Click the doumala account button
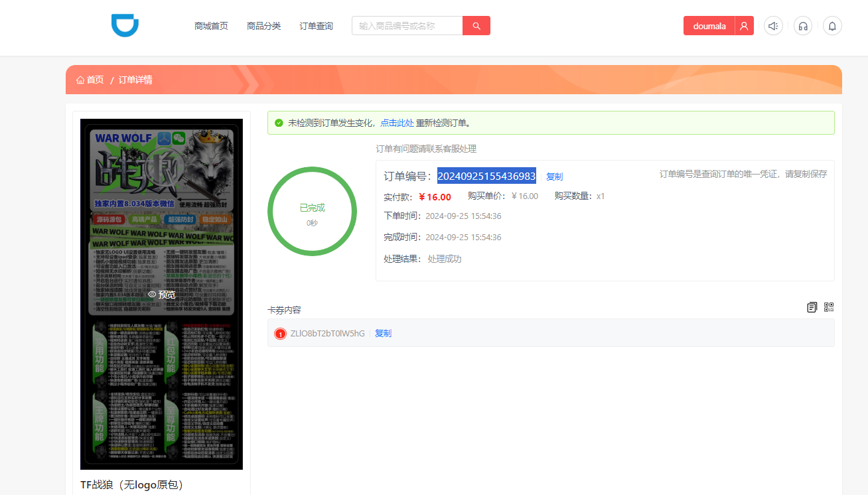Image resolution: width=868 pixels, height=495 pixels. pos(709,26)
